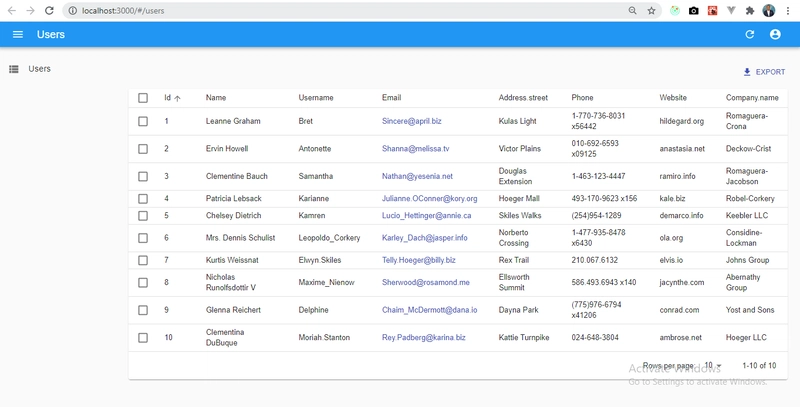Click the Yost and Sons company cell
The image size is (800, 407).
click(750, 310)
